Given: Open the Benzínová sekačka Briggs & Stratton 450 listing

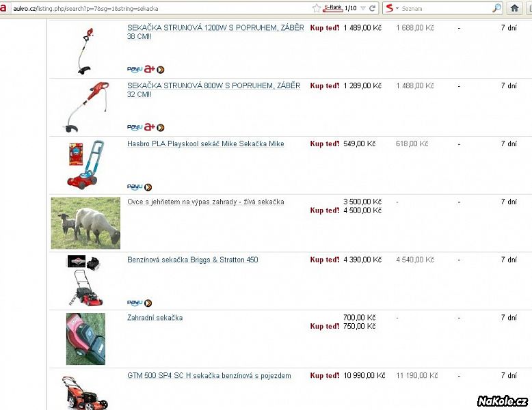Looking at the screenshot, I should click(192, 260).
